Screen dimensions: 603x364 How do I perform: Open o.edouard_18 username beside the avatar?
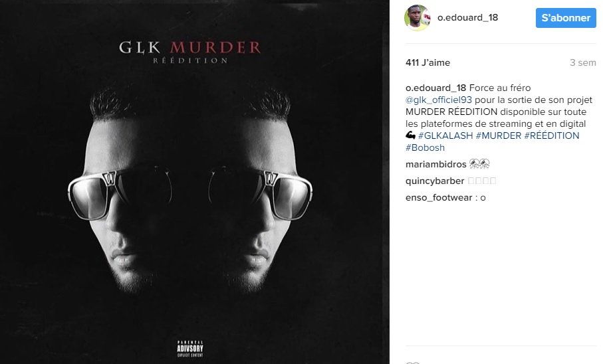pyautogui.click(x=467, y=18)
